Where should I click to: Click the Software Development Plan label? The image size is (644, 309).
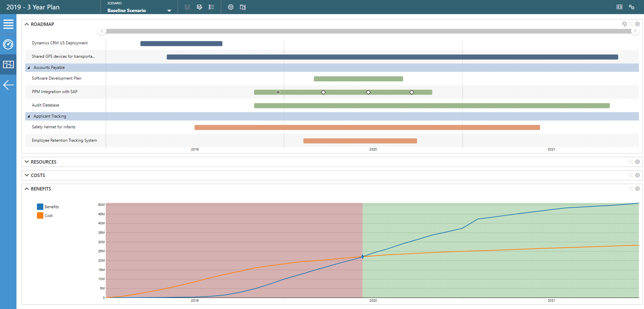coord(56,78)
